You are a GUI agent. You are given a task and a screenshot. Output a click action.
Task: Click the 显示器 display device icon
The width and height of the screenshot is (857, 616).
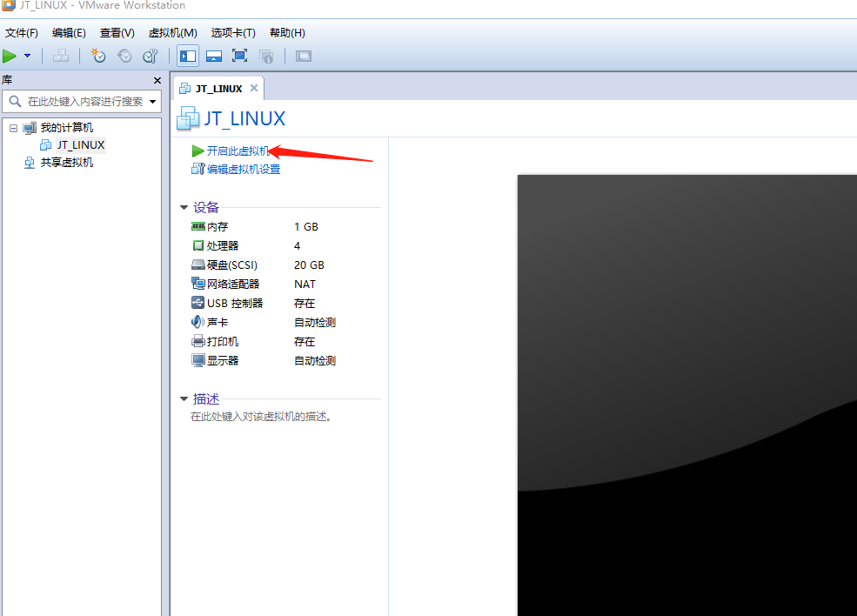pyautogui.click(x=198, y=361)
